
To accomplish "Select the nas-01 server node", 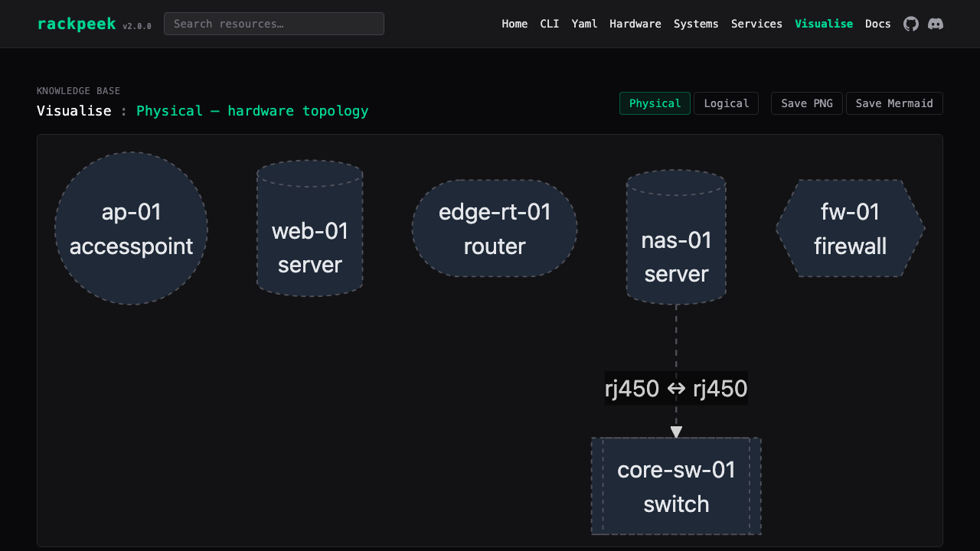I will click(676, 237).
